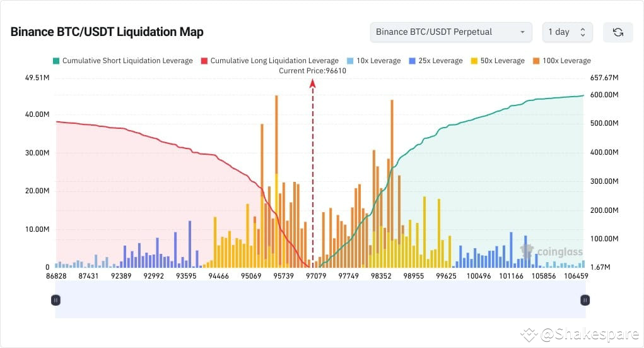Image resolution: width=644 pixels, height=348 pixels.
Task: Click the chart zoom range bar
Action: pyautogui.click(x=320, y=299)
